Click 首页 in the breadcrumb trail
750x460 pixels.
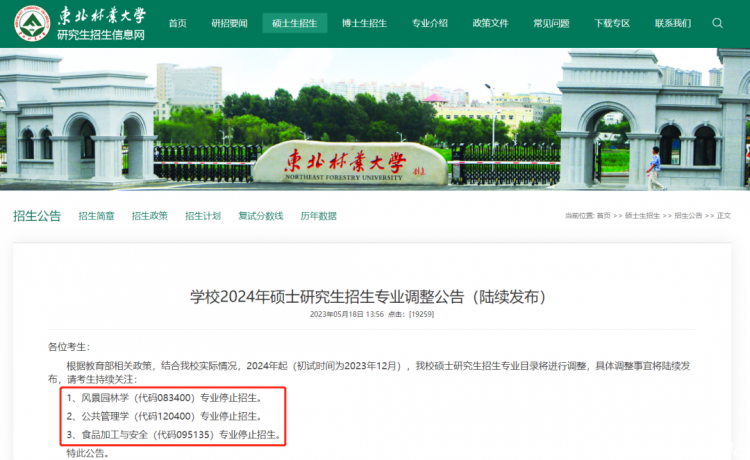pos(604,216)
